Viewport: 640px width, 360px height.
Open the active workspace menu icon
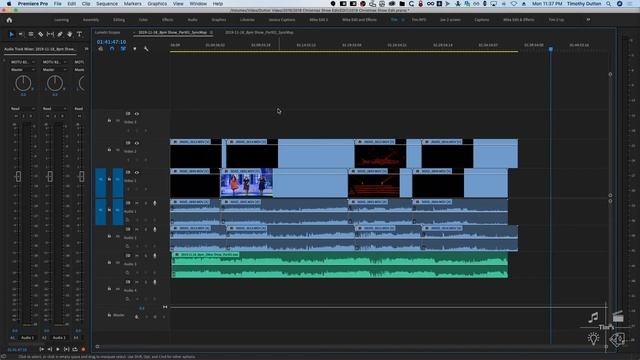point(403,20)
